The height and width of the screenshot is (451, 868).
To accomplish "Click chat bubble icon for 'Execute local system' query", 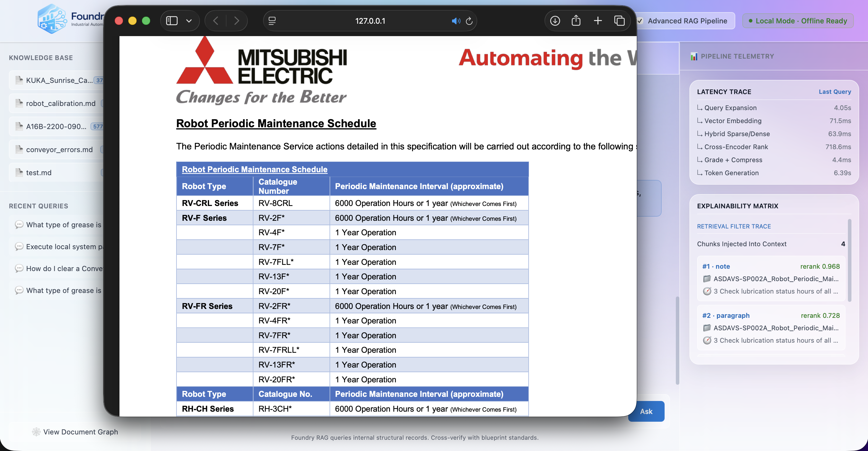I will [x=19, y=247].
